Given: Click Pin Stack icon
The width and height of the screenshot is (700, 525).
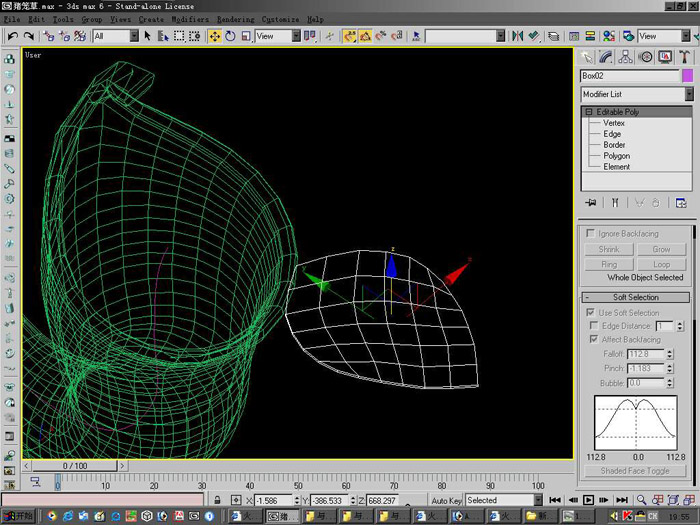Looking at the screenshot, I should coord(591,203).
